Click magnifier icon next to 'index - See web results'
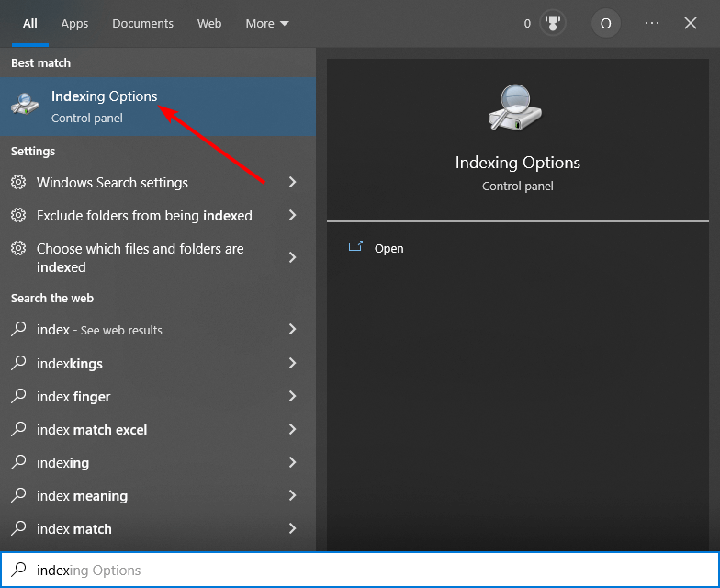This screenshot has height=588, width=720. tap(18, 329)
